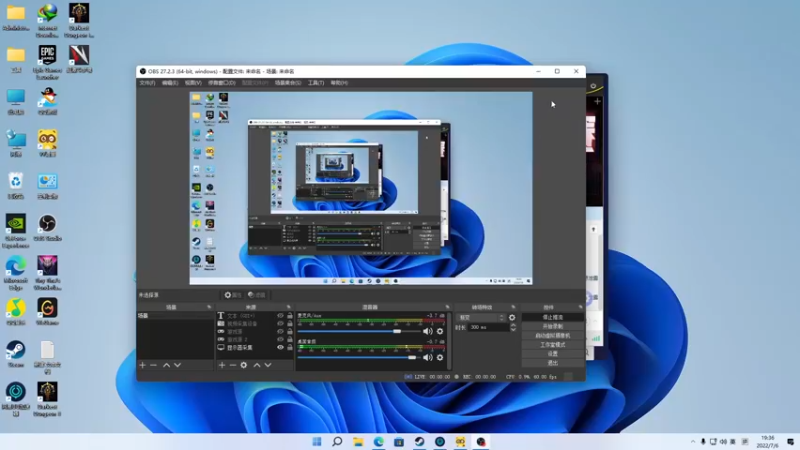This screenshot has height=450, width=800.
Task: Open the Microsoft Edge desktop shortcut
Action: [16, 273]
